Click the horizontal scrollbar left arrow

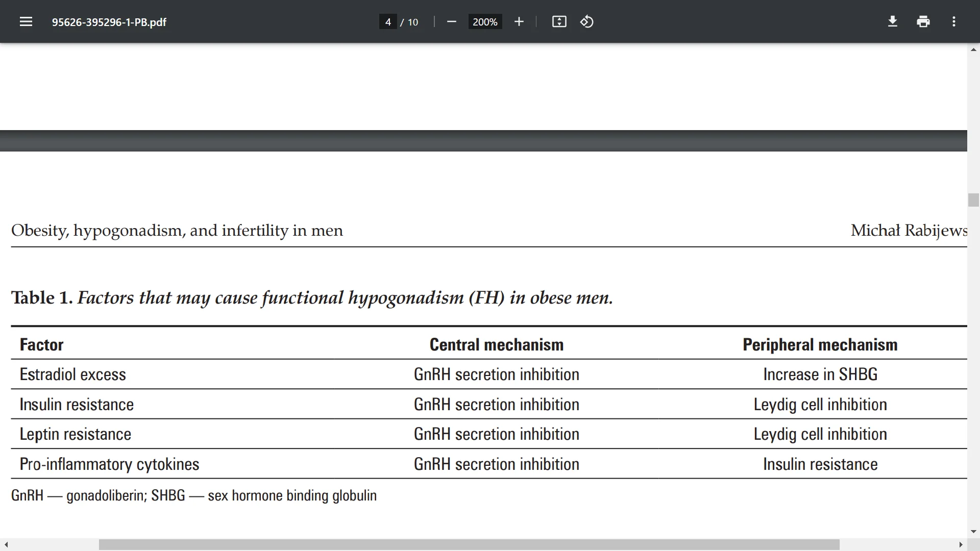click(x=6, y=545)
